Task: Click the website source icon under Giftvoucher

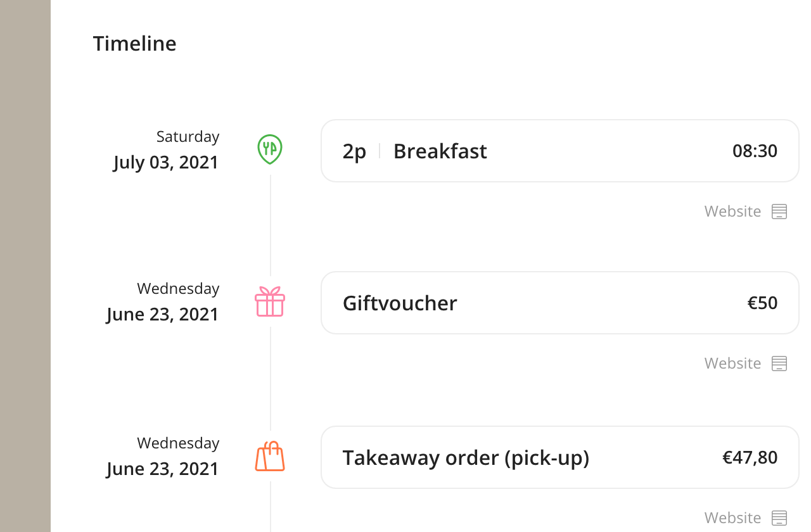Action: (x=779, y=364)
